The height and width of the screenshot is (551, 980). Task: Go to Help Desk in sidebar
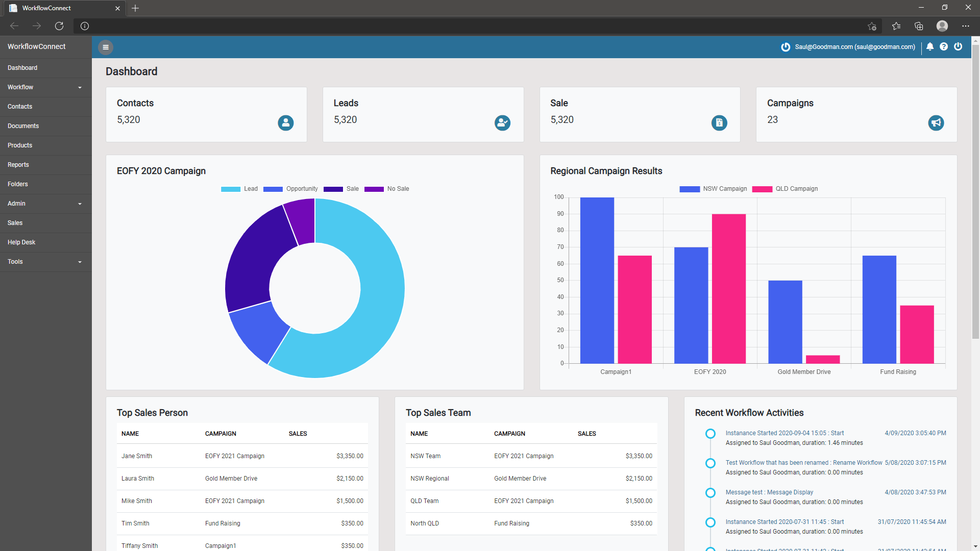[x=21, y=242]
